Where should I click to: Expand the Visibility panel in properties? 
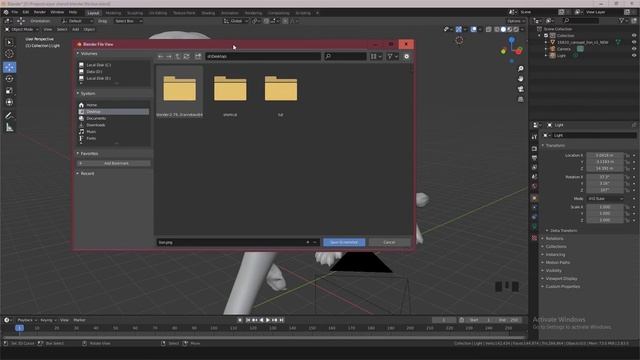tap(553, 271)
